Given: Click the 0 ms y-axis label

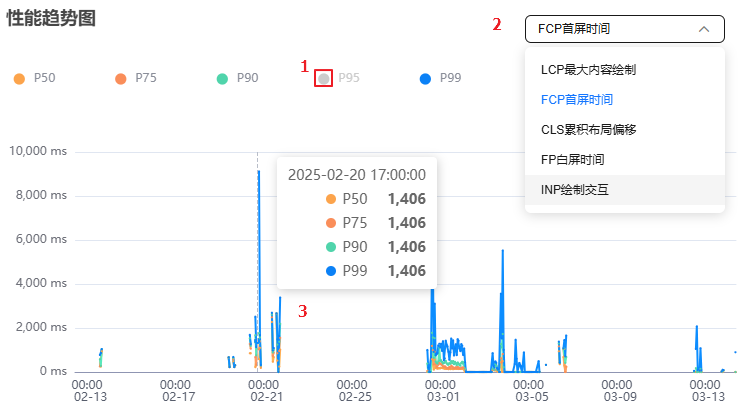Looking at the screenshot, I should point(53,371).
